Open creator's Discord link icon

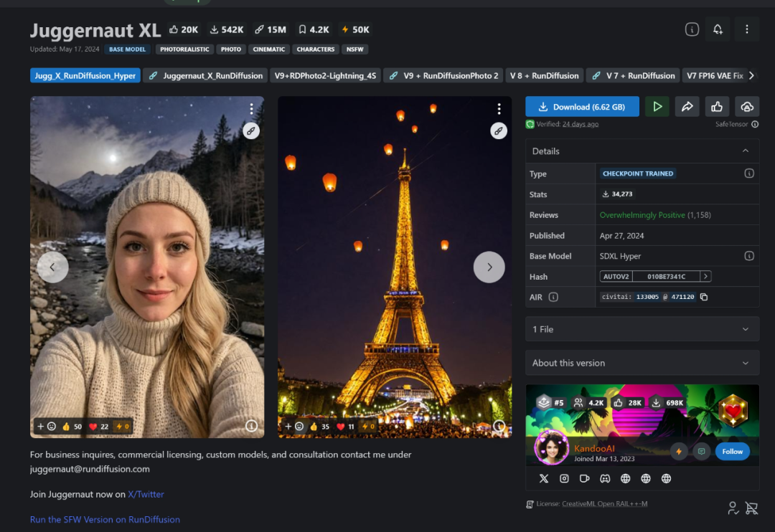tap(605, 478)
